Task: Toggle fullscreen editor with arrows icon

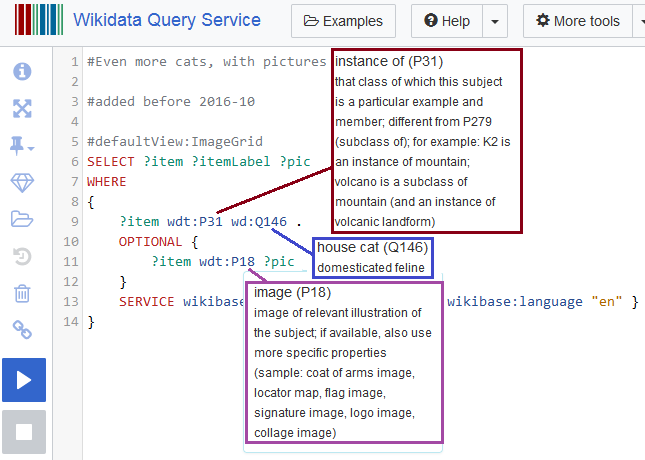Action: 22,109
